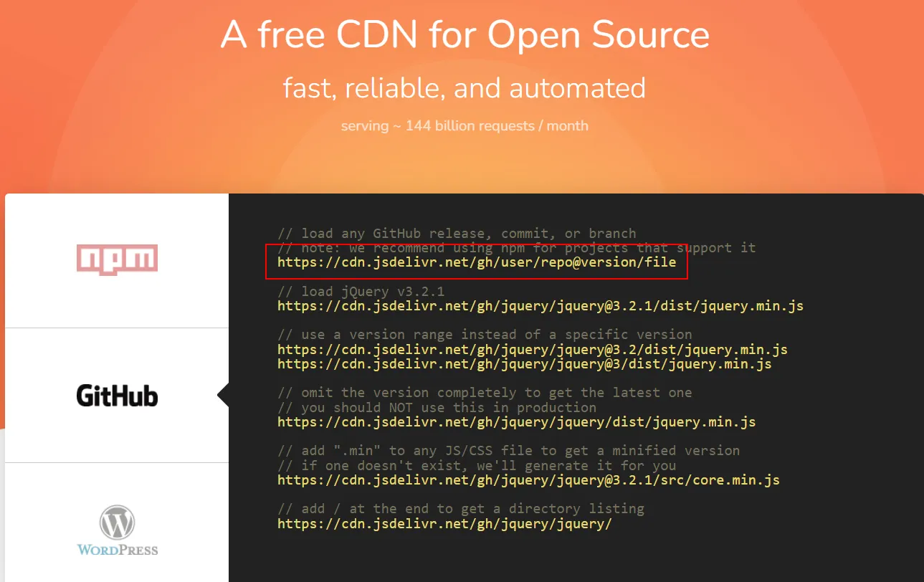Click the gh/jquery/jquery/dist/jquery.min.js URL without version
This screenshot has width=924, height=582.
tap(516, 421)
